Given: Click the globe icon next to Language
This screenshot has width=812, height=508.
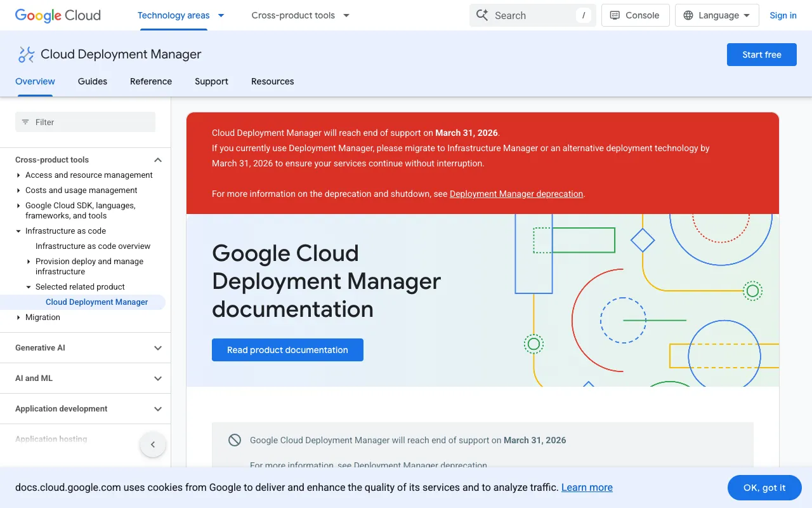Looking at the screenshot, I should (x=688, y=15).
